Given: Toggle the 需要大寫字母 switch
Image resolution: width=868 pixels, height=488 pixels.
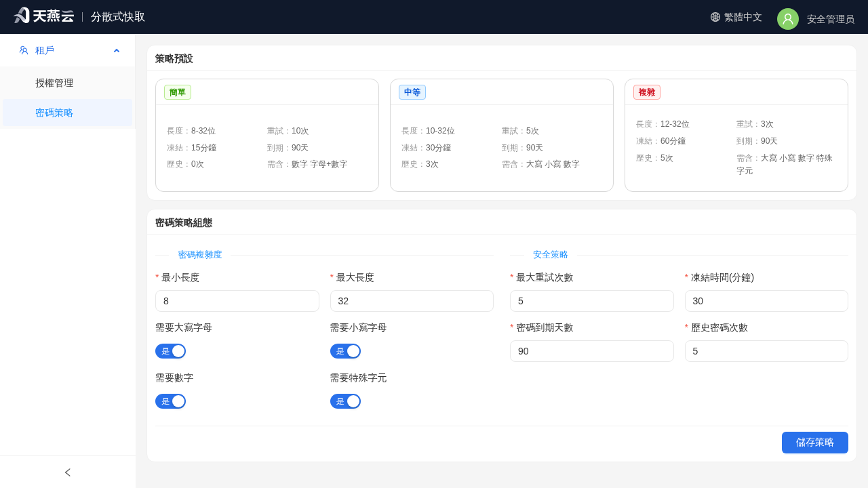Looking at the screenshot, I should [x=170, y=351].
